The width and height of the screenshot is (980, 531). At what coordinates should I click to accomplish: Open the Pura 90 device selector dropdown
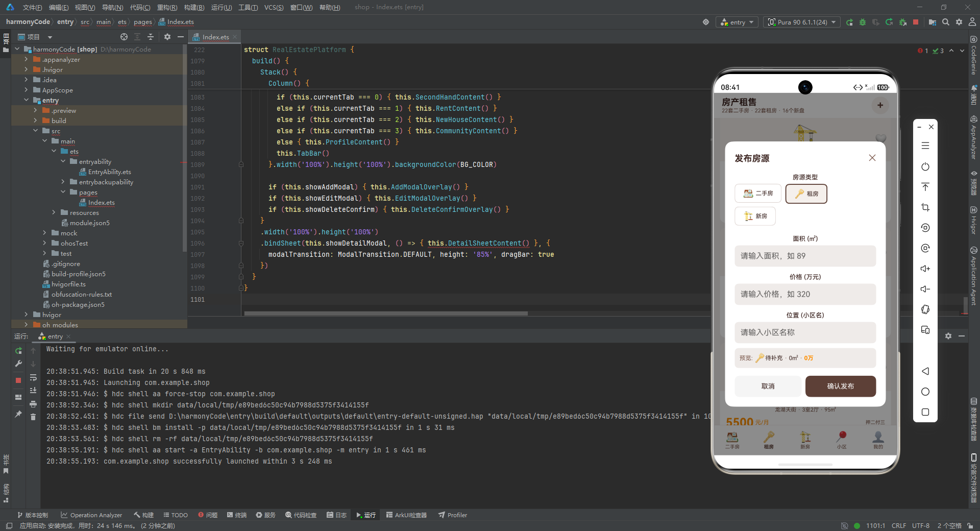[x=802, y=22]
